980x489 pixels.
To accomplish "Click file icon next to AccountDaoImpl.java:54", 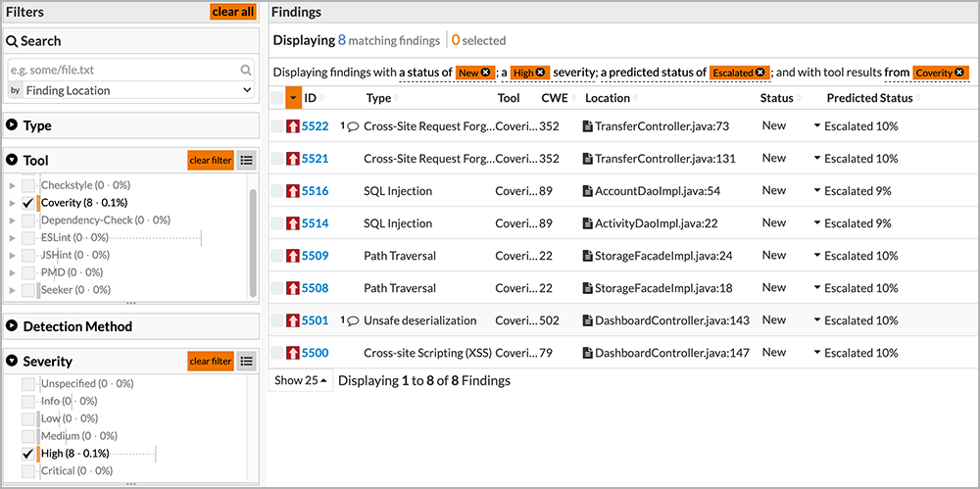I will [x=587, y=191].
